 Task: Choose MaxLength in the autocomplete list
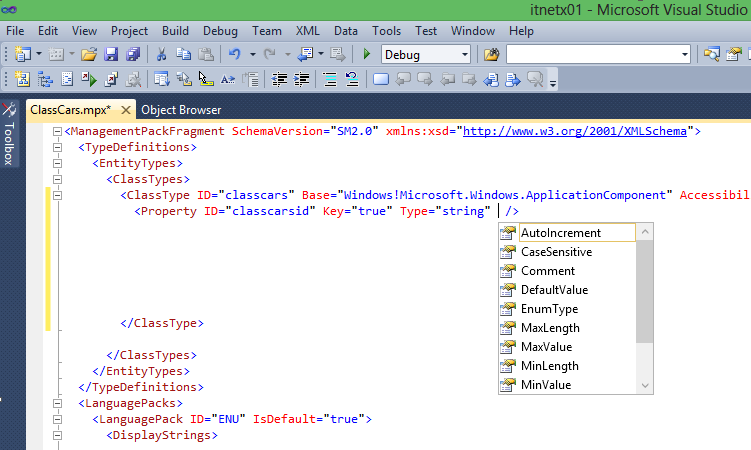click(549, 328)
